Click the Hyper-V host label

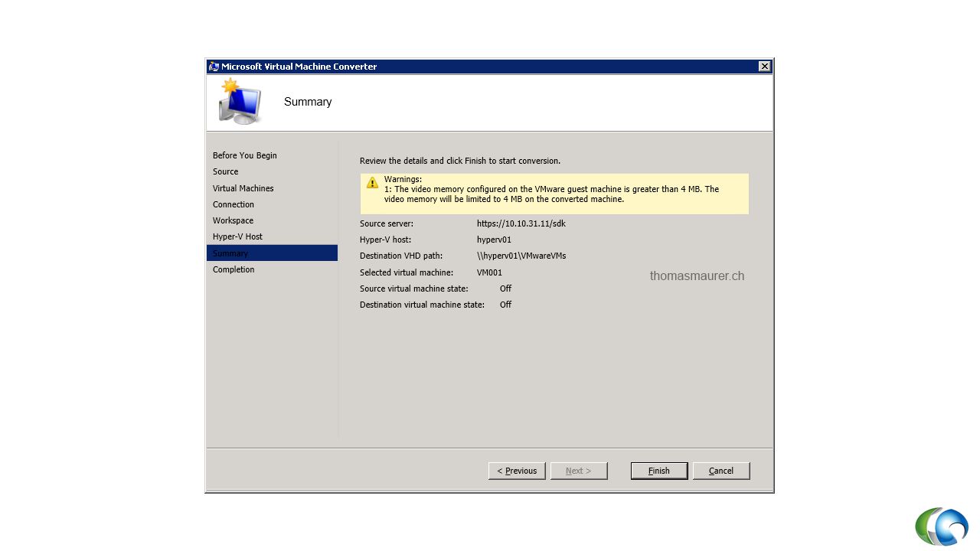point(387,240)
